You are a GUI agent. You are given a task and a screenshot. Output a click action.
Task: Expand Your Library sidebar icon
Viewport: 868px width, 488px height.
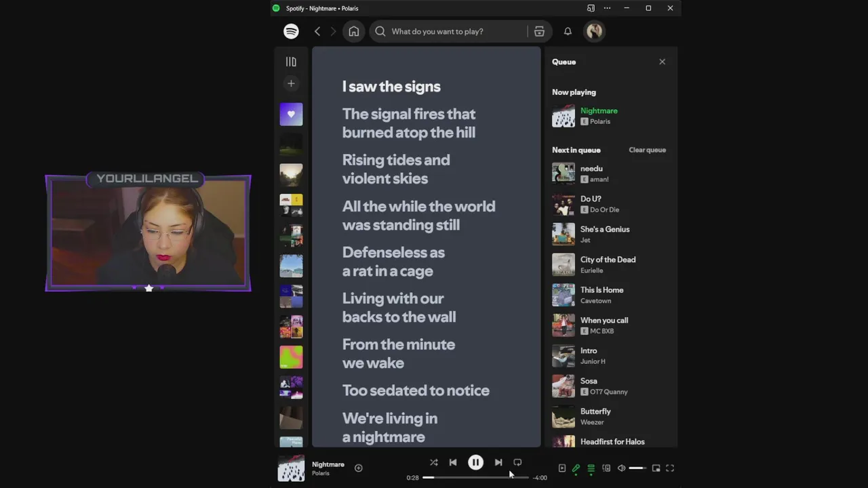click(x=291, y=62)
